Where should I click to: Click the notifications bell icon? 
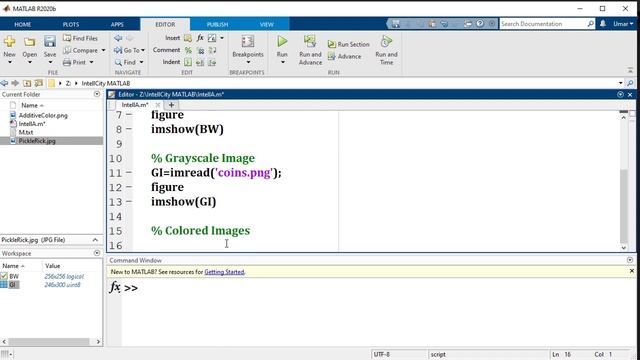[x=603, y=24]
